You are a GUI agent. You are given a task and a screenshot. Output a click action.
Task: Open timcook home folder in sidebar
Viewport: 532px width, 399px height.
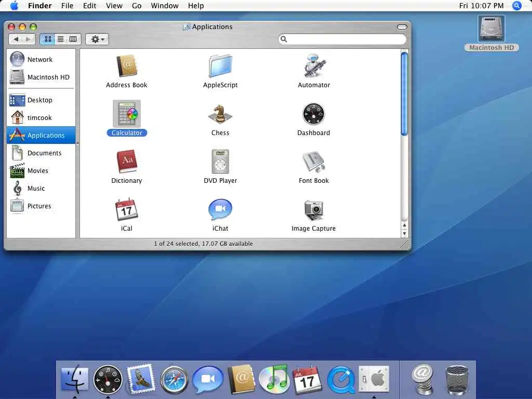[x=41, y=118]
